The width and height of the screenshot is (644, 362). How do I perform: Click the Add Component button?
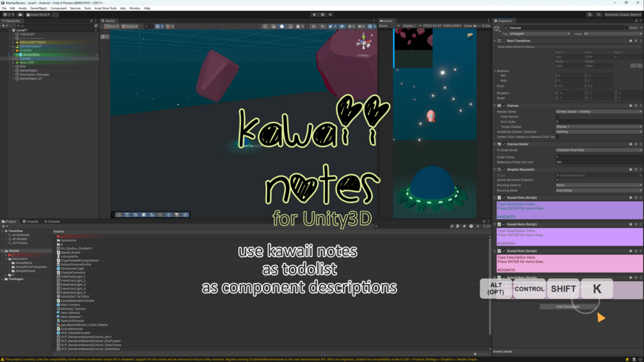[568, 307]
